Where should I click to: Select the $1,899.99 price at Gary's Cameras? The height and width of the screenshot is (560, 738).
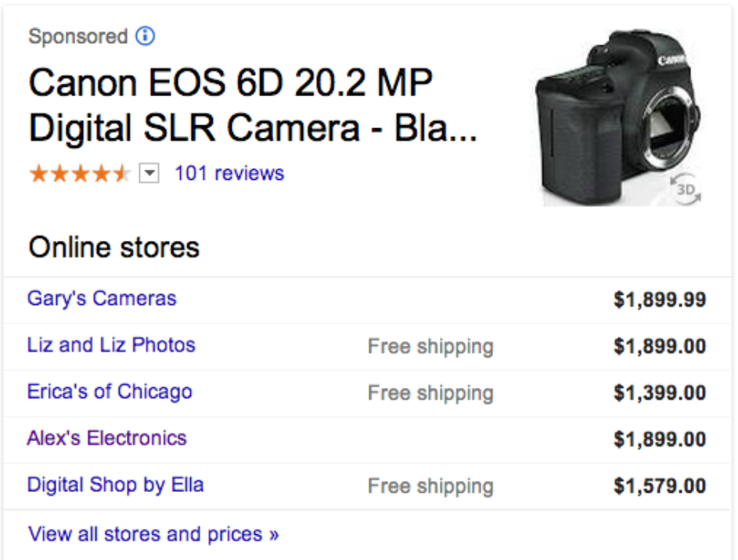[660, 300]
